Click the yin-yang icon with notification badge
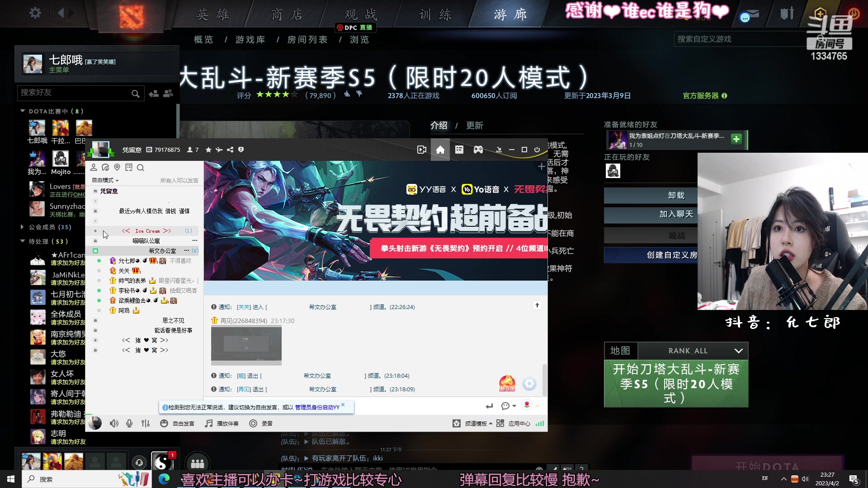Image resolution: width=868 pixels, height=488 pixels. click(x=162, y=462)
